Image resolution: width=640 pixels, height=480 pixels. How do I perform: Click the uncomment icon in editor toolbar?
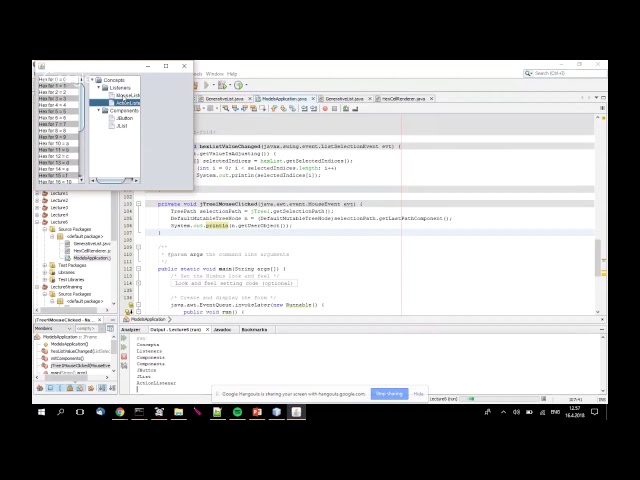coord(356,109)
